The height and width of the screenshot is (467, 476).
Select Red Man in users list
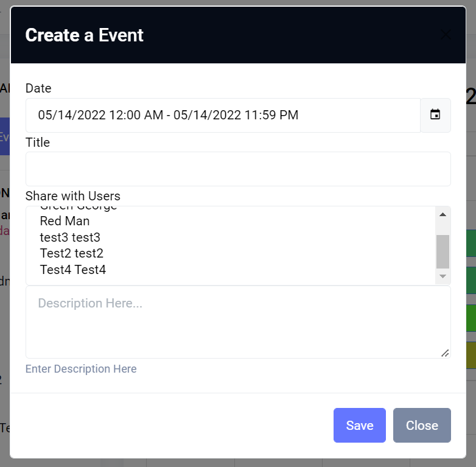tap(65, 221)
